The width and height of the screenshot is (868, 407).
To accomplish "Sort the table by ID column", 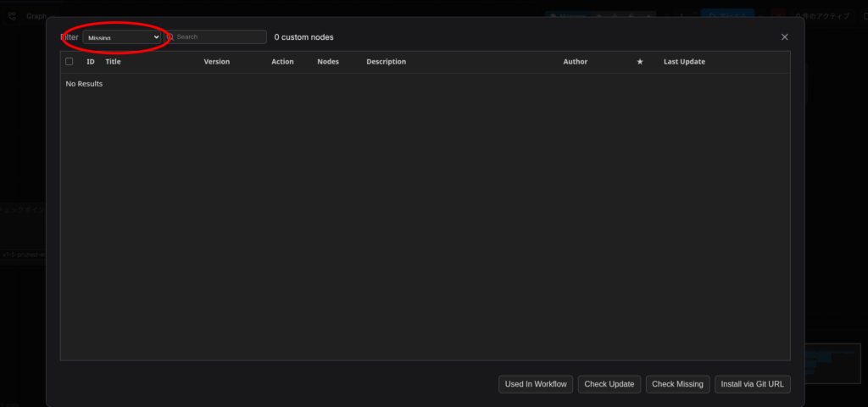I will tap(91, 62).
